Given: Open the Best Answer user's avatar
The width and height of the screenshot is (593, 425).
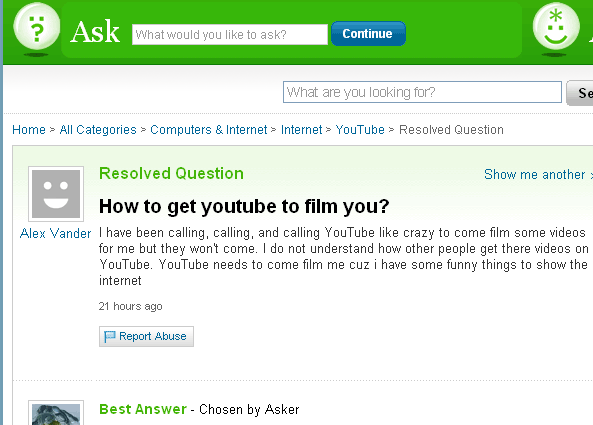Looking at the screenshot, I should coord(56,413).
